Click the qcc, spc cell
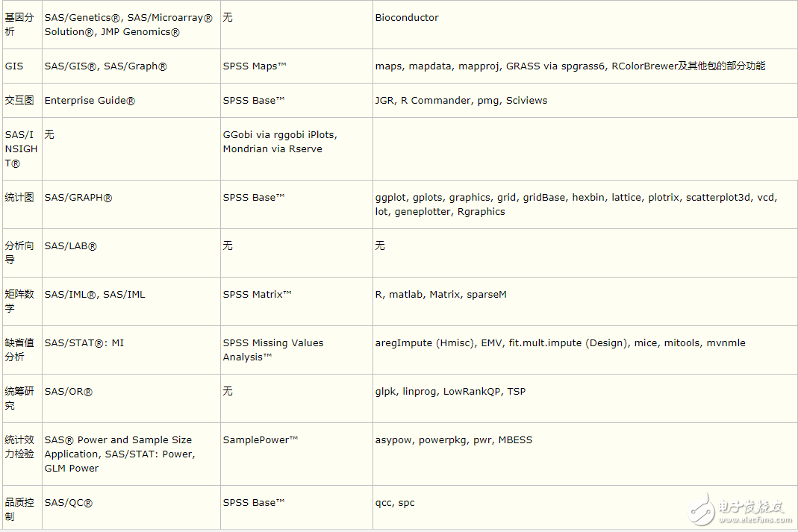Viewport: 798px width, 532px height. 395,503
